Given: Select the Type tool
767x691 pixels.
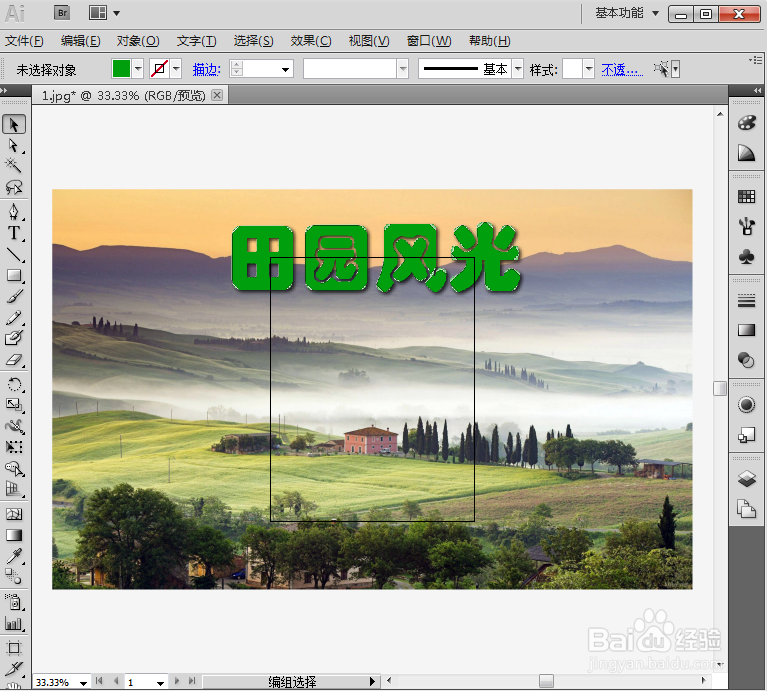Looking at the screenshot, I should 14,233.
